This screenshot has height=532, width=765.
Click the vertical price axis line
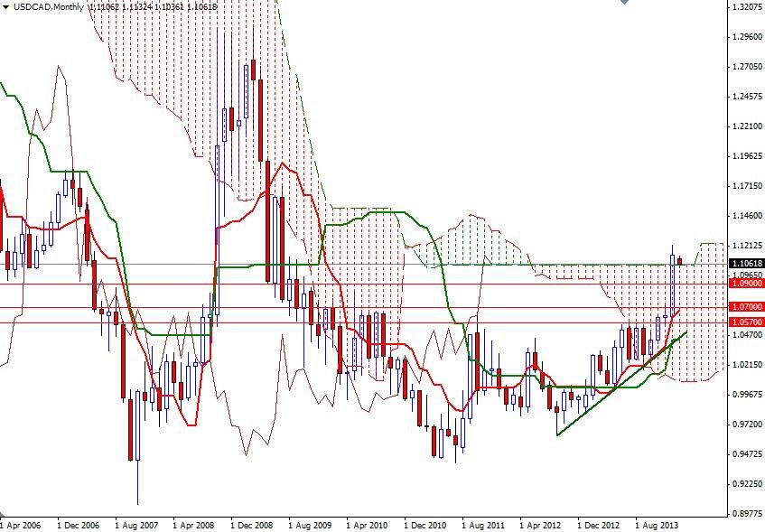click(730, 271)
